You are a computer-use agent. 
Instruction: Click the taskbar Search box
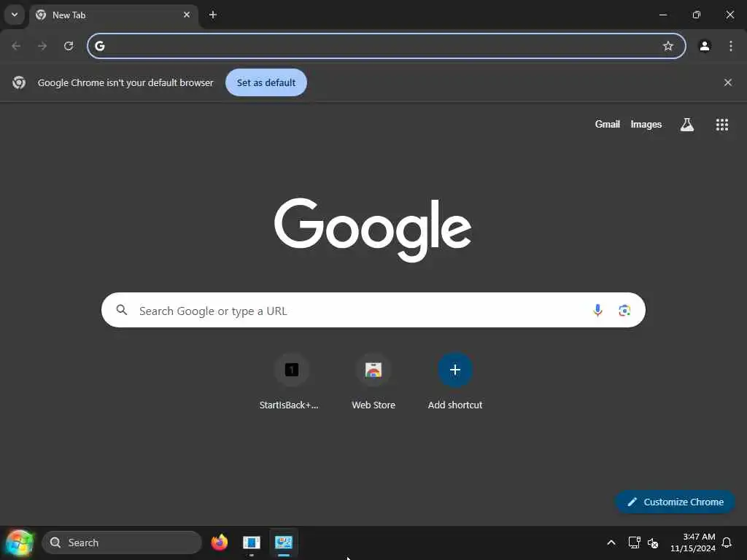coord(122,542)
